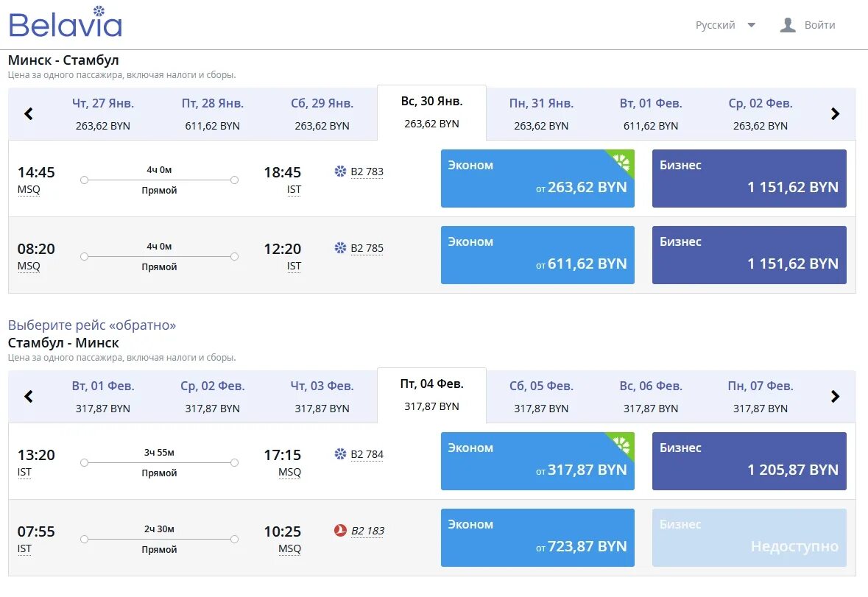
Task: Show later return dates with right arrow
Action: click(x=835, y=397)
